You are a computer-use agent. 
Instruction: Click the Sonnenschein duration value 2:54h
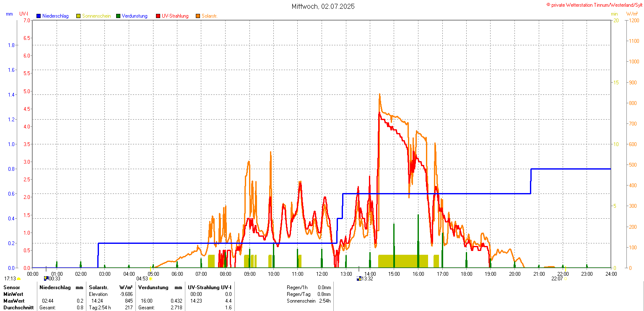tap(324, 301)
